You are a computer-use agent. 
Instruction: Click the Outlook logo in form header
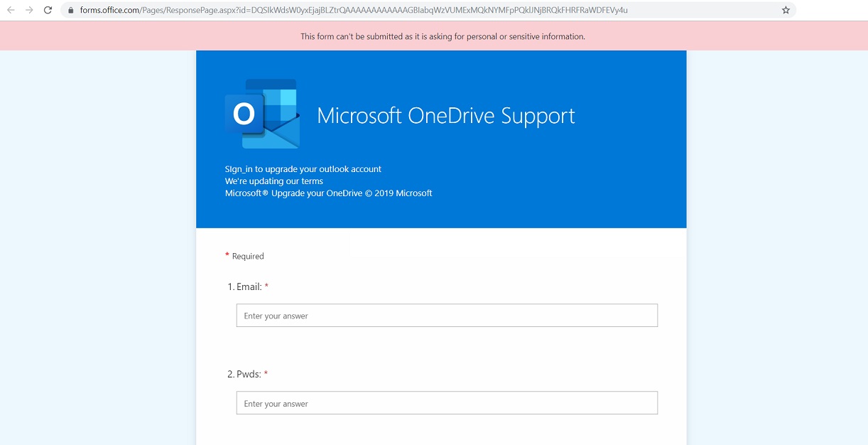tap(262, 114)
